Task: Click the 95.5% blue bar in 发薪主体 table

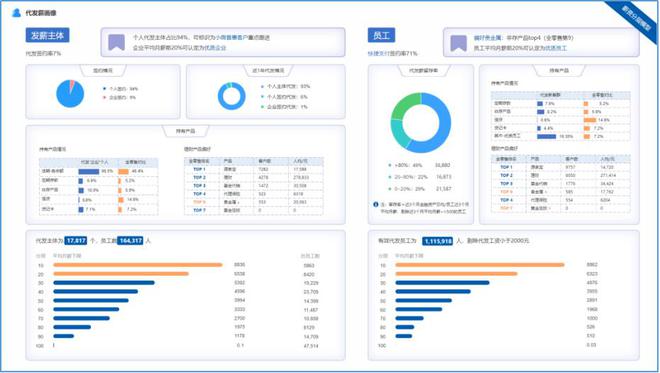Action: click(89, 171)
